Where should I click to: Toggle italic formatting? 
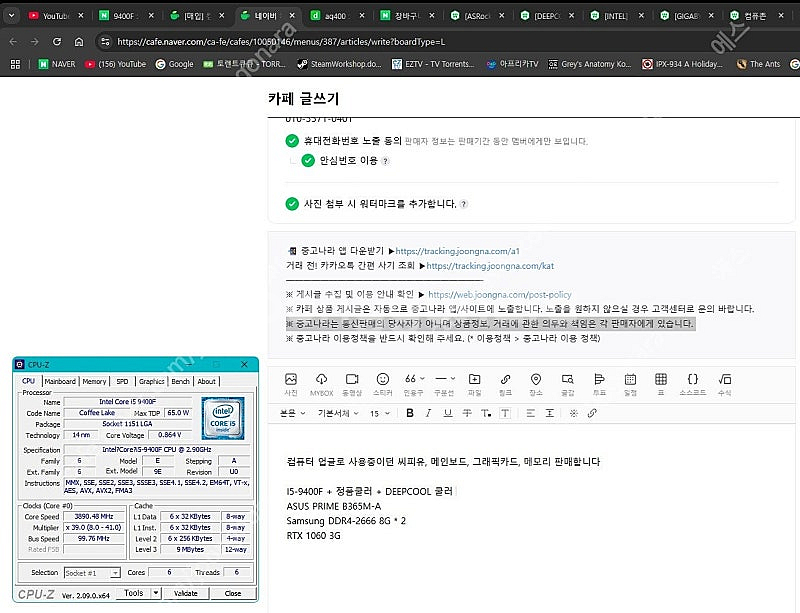[429, 413]
